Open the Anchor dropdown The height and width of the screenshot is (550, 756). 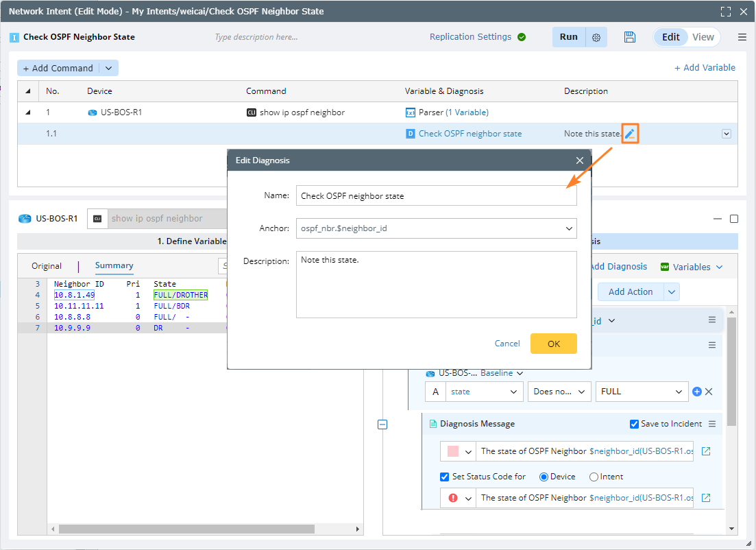click(x=569, y=228)
